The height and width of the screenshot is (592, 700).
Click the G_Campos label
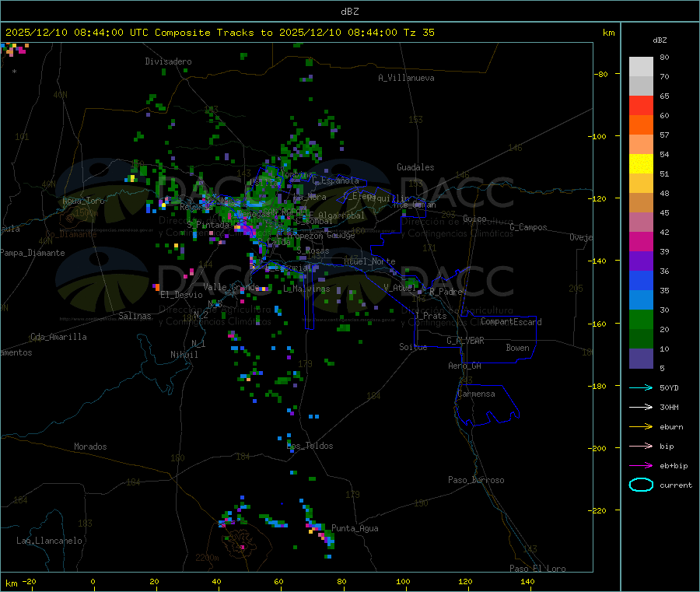point(529,227)
